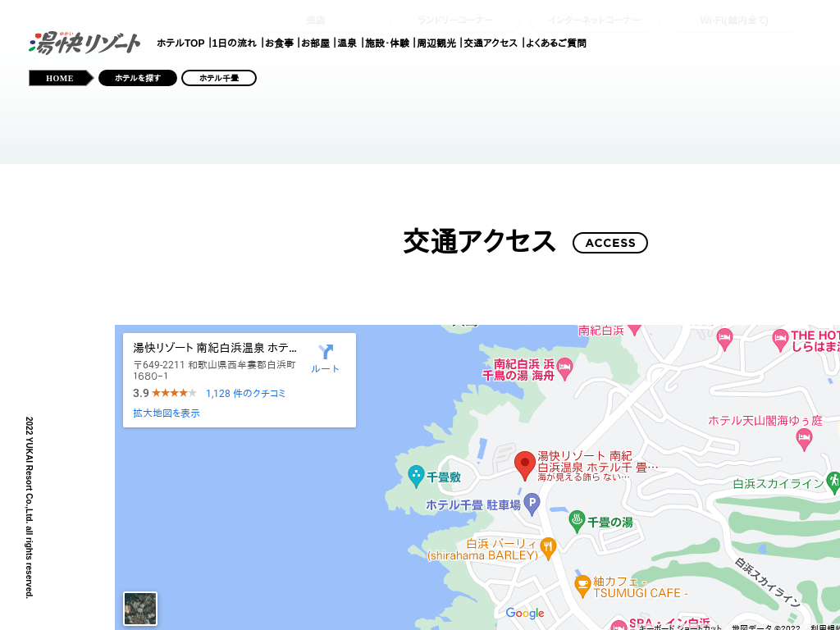The image size is (840, 630).
Task: Click the pink hotel marker left of THE HOTEL
Action: [725, 340]
